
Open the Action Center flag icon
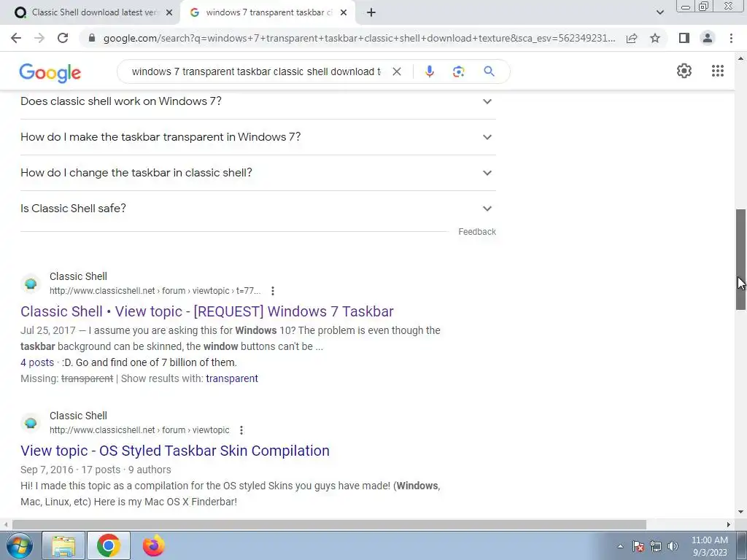(x=638, y=546)
